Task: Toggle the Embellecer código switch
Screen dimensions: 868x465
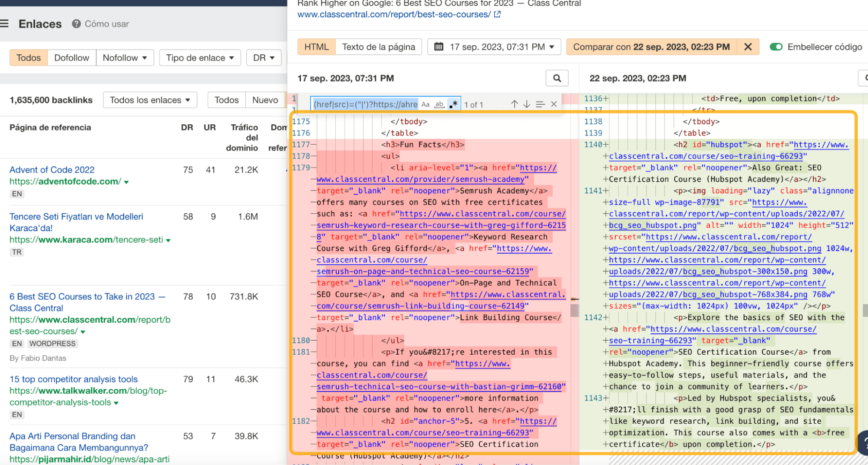Action: pyautogui.click(x=776, y=47)
